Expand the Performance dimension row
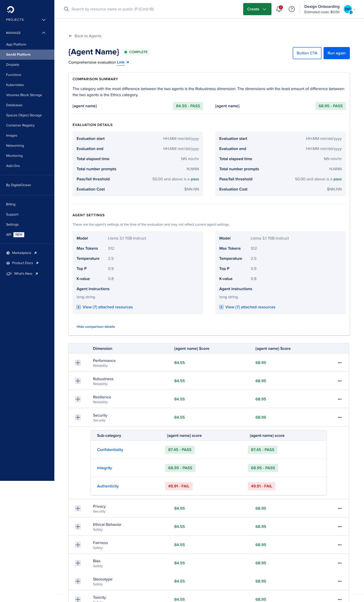 tap(78, 363)
